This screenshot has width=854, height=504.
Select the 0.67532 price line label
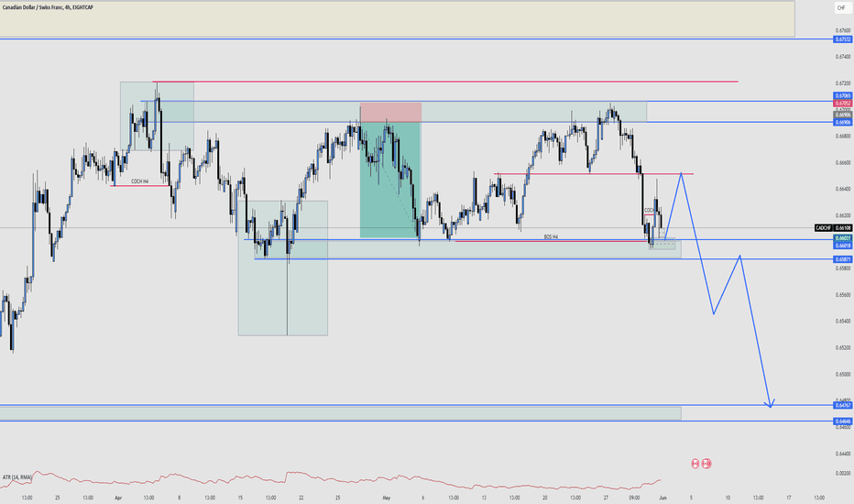[843, 39]
